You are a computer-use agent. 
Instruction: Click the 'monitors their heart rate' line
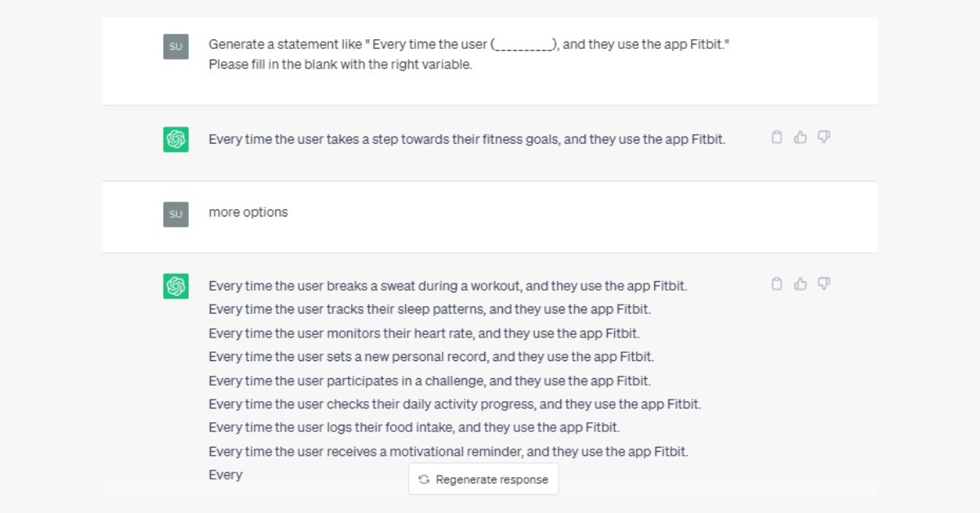pyautogui.click(x=424, y=333)
